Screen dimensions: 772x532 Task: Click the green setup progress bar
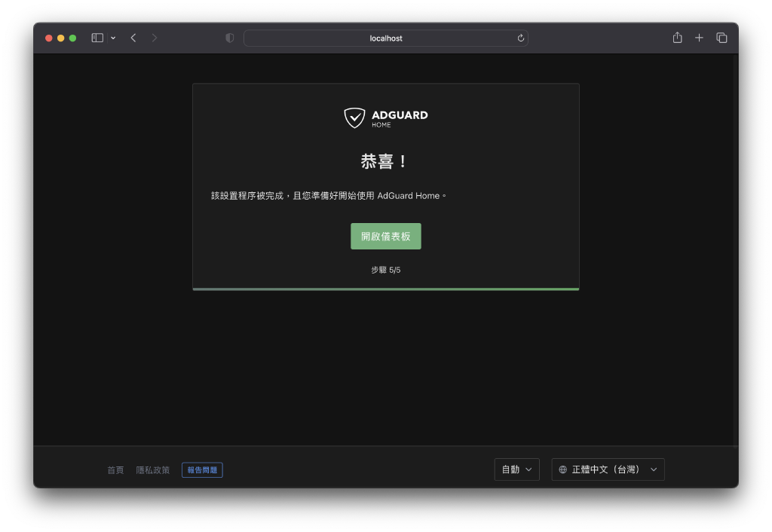pyautogui.click(x=385, y=288)
